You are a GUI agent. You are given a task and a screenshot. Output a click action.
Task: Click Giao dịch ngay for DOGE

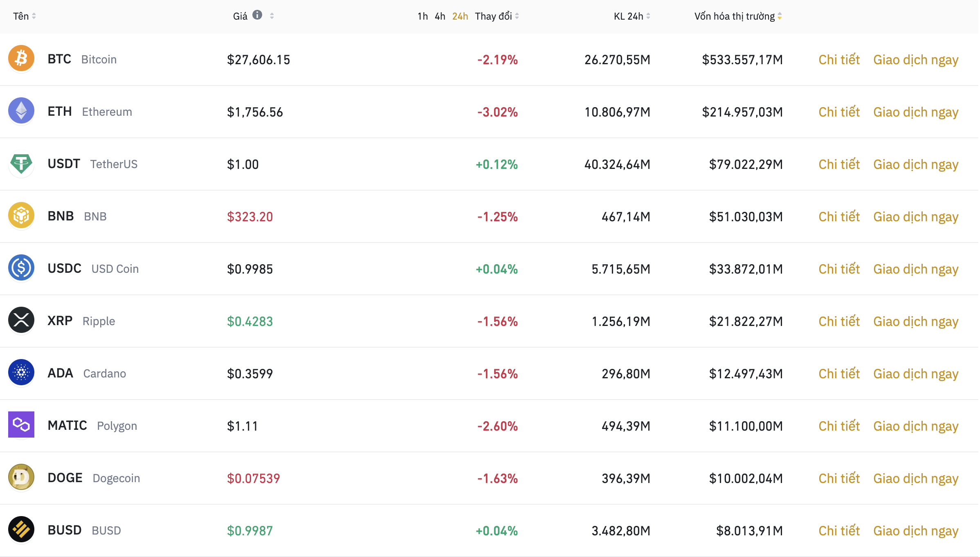(916, 479)
